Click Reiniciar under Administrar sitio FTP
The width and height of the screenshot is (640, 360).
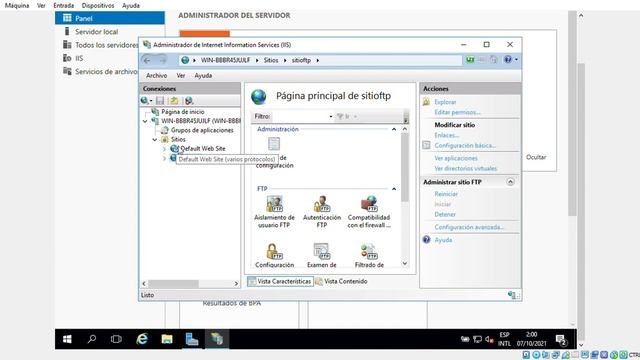coord(446,194)
